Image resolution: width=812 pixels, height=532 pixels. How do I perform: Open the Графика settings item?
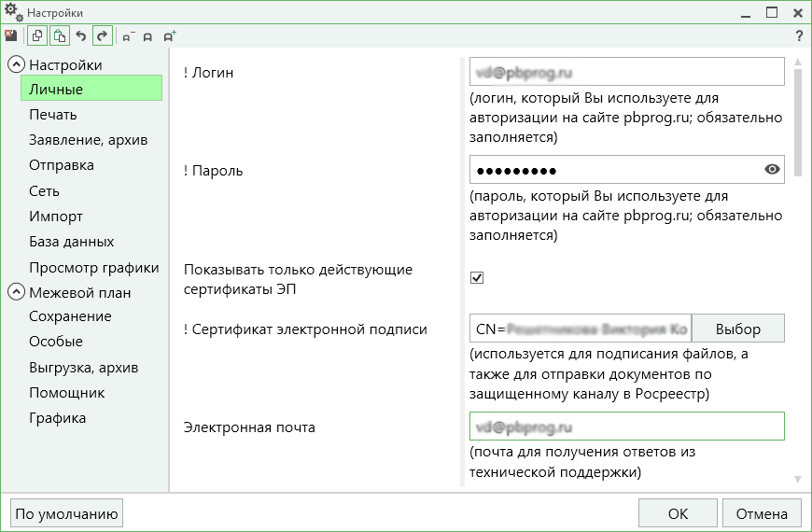point(58,418)
